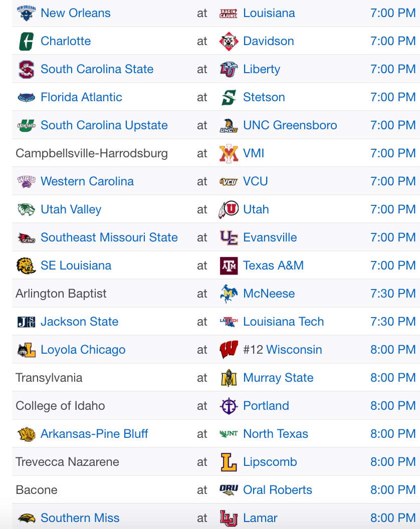Image resolution: width=420 pixels, height=529 pixels.
Task: Open the Florida Atlantic team page
Action: [x=81, y=97]
